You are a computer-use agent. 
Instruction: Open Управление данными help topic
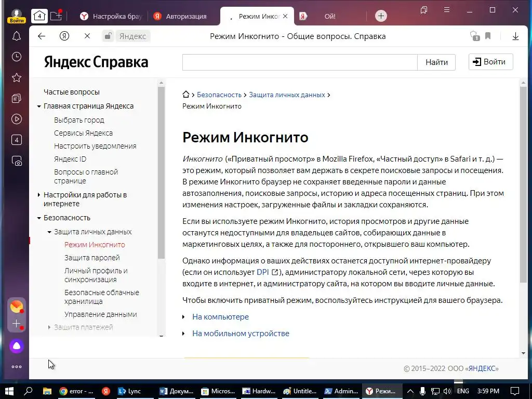100,314
